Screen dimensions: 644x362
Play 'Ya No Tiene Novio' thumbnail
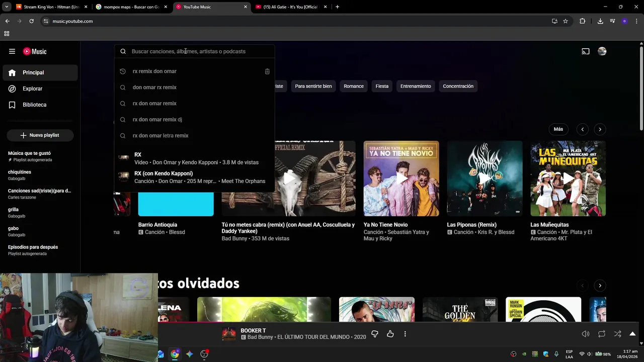tap(401, 178)
